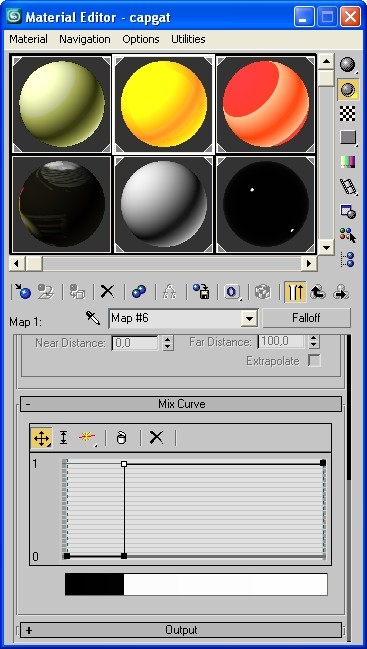
Task: Open the Material/Map Navigator icon
Action: click(348, 259)
